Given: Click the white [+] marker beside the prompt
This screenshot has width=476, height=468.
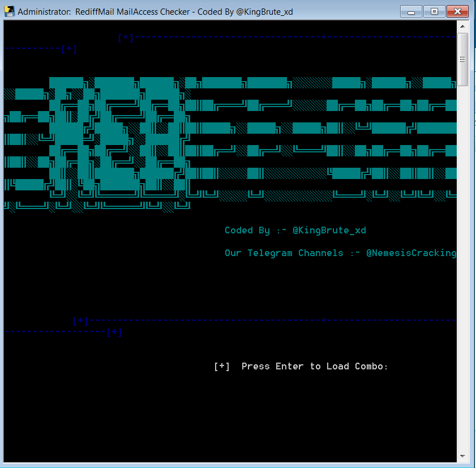Looking at the screenshot, I should 222,367.
